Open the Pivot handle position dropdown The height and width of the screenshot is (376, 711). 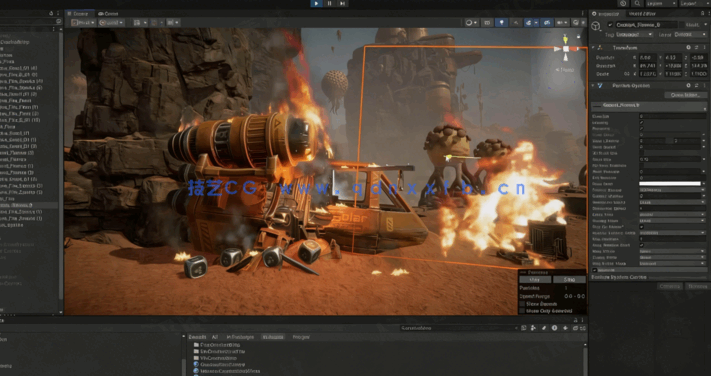[83, 22]
